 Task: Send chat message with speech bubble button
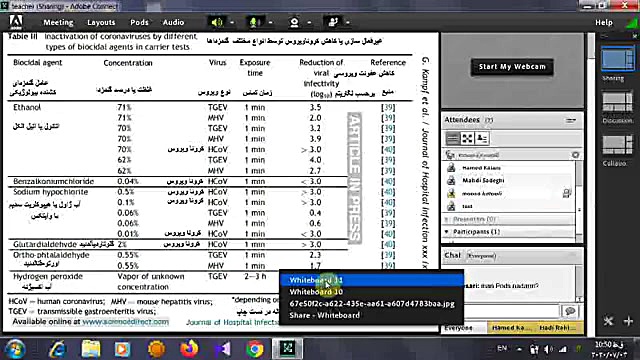coord(570,311)
